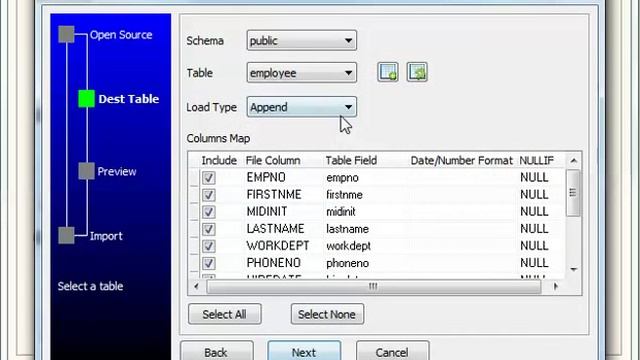Jump to the Preview wizard step

(x=117, y=171)
